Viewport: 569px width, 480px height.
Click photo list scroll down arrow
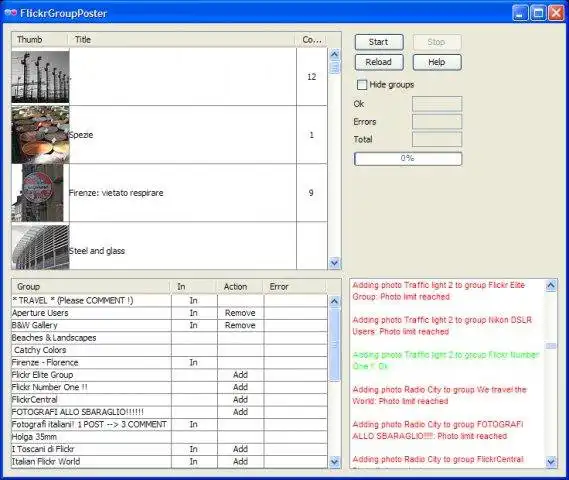pyautogui.click(x=335, y=263)
